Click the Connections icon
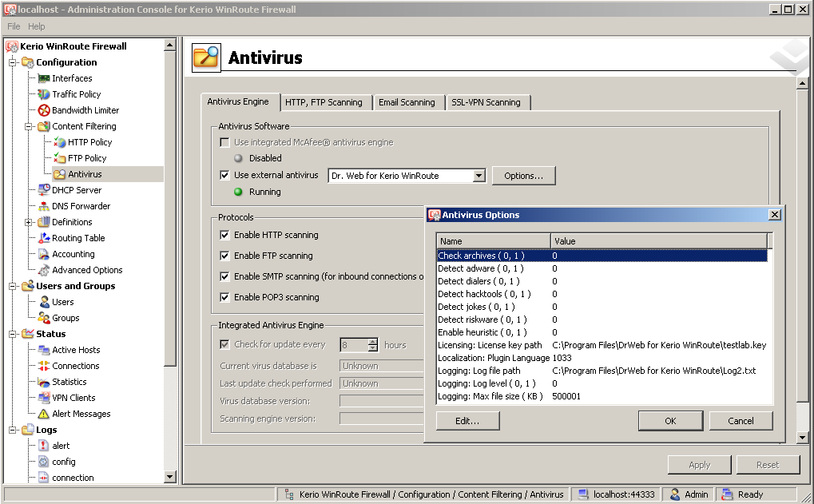 (44, 366)
